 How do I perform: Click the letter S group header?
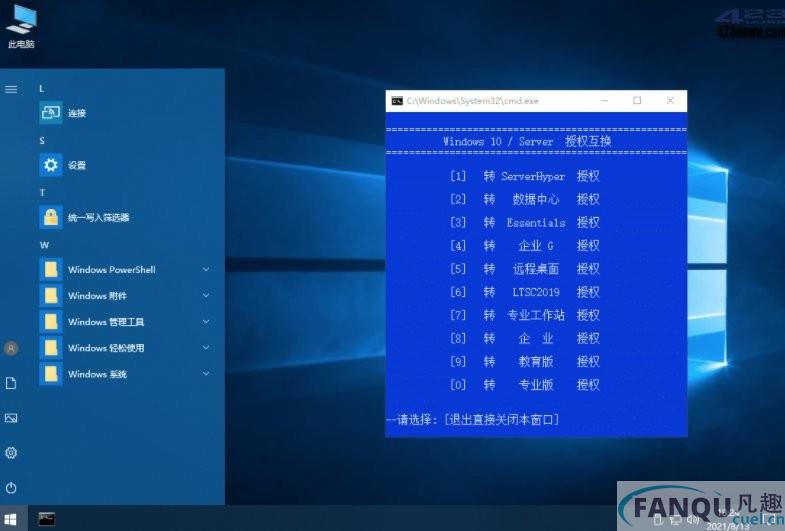coord(42,141)
